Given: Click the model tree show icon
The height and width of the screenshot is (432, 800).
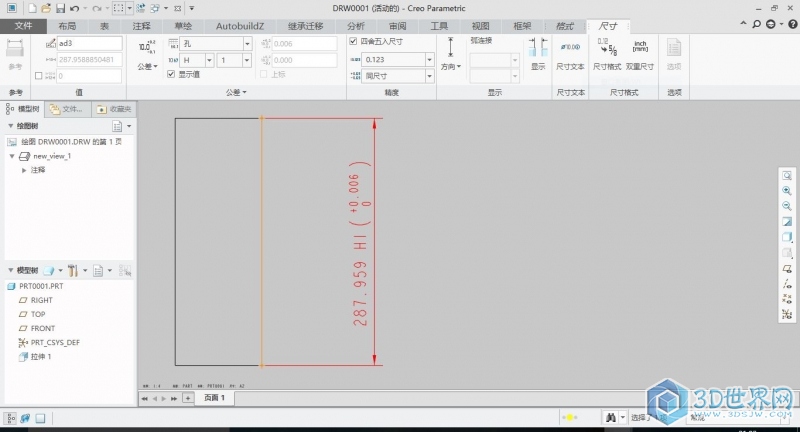Looking at the screenshot, I should click(x=98, y=270).
